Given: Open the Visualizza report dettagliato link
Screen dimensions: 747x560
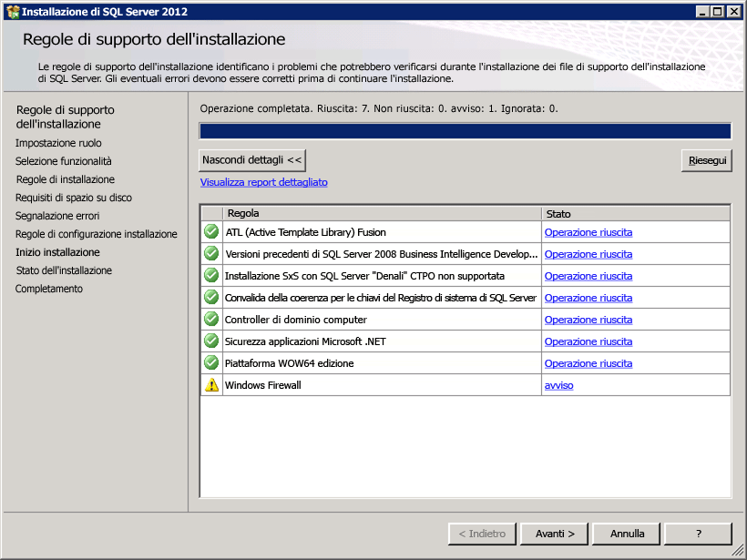Looking at the screenshot, I should [x=263, y=182].
